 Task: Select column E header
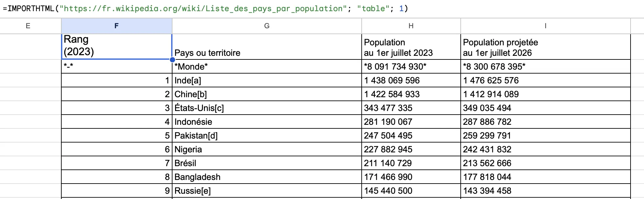click(28, 26)
